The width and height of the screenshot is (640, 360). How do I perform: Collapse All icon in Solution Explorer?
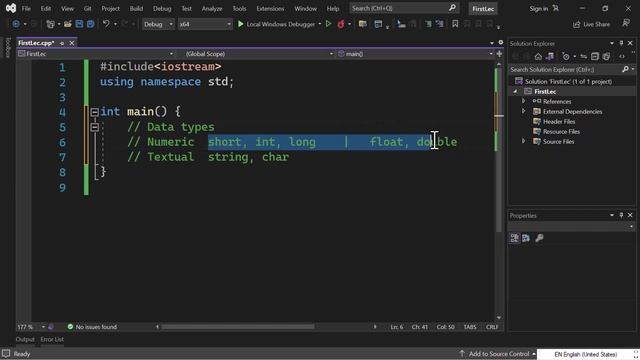coord(595,56)
